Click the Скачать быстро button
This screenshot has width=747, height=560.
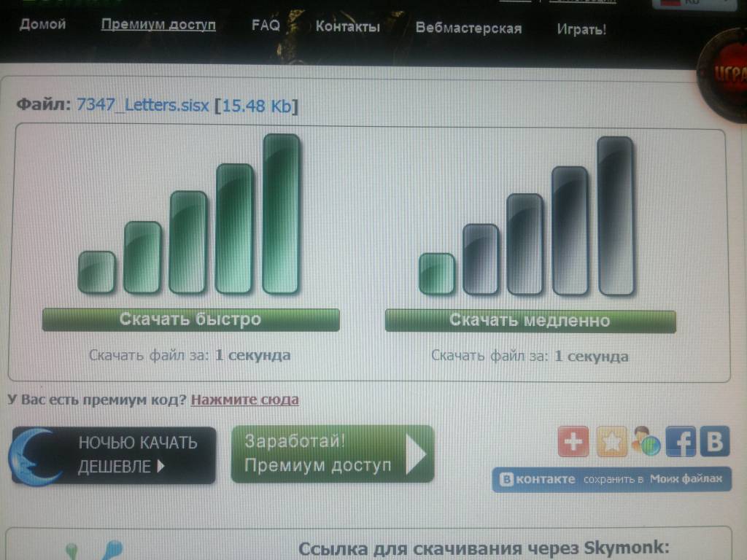(190, 319)
